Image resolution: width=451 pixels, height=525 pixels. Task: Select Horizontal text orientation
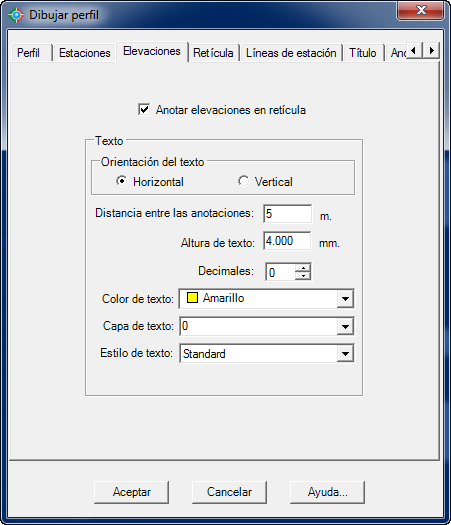tap(122, 181)
